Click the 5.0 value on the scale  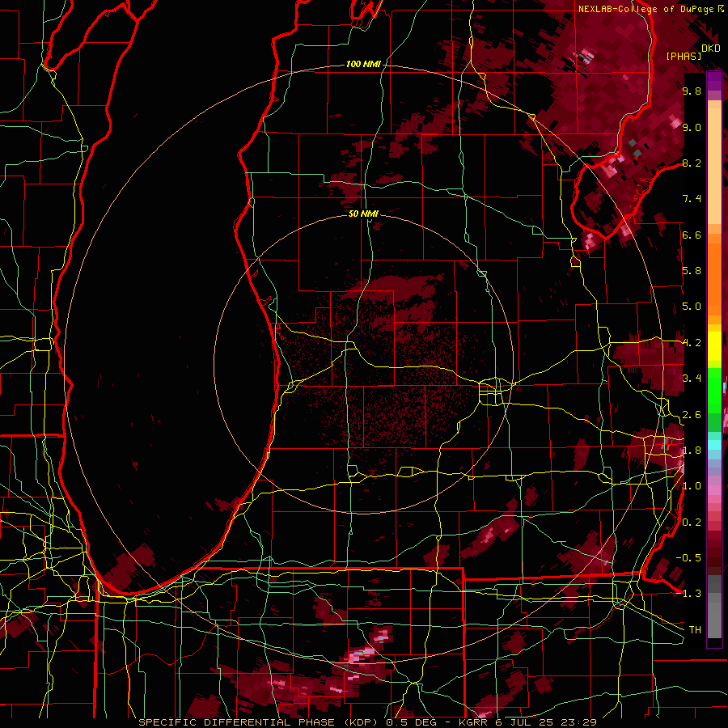click(692, 307)
